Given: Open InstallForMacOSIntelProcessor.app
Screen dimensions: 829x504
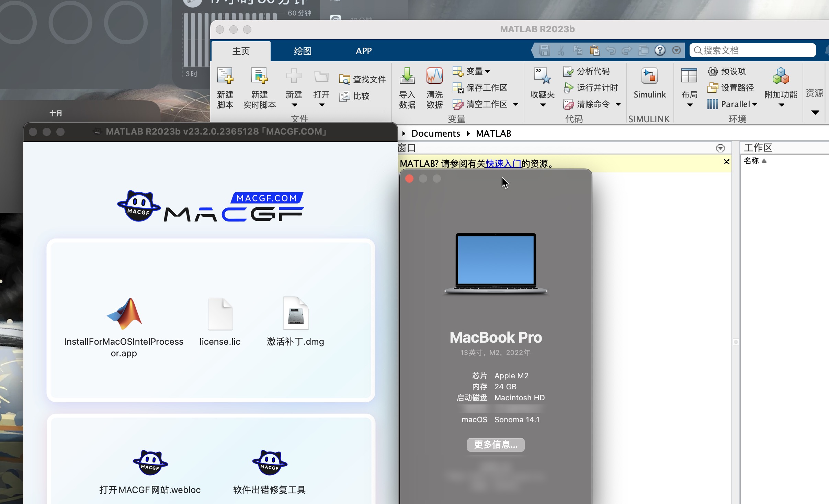Looking at the screenshot, I should coord(124,313).
